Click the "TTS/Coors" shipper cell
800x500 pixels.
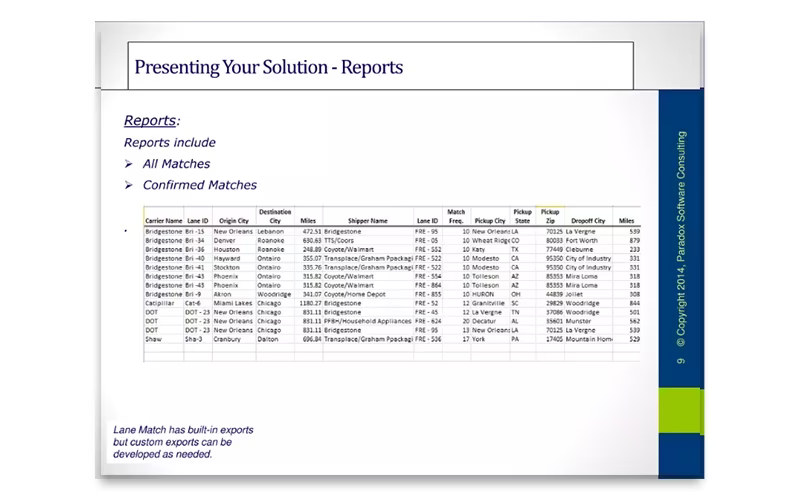tap(339, 240)
